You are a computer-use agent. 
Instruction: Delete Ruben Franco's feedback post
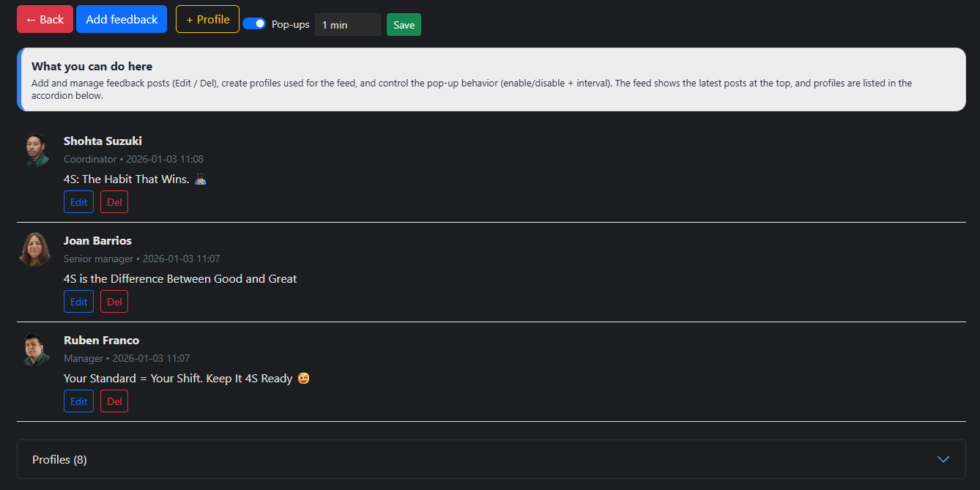(x=114, y=401)
